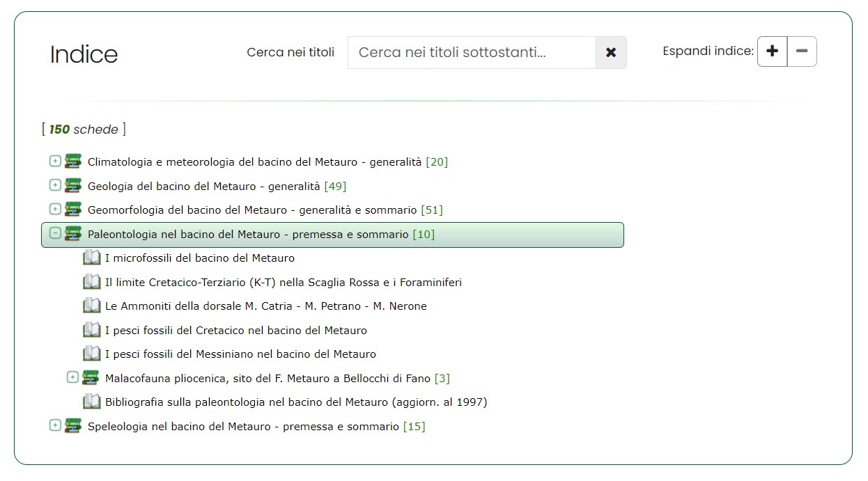Screen dimensions: 868x481
Task: Collapse the entire index with minus button
Action: pos(802,52)
